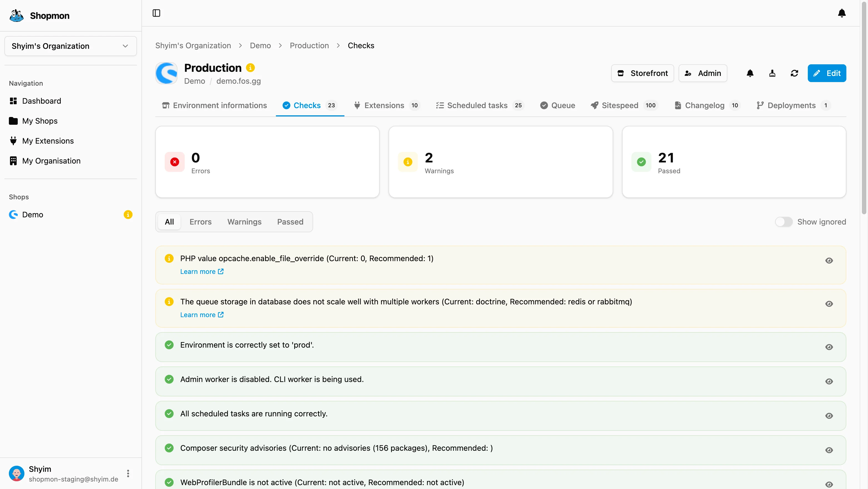868x489 pixels.
Task: Click green check icon on scheduled tasks row
Action: 169,414
